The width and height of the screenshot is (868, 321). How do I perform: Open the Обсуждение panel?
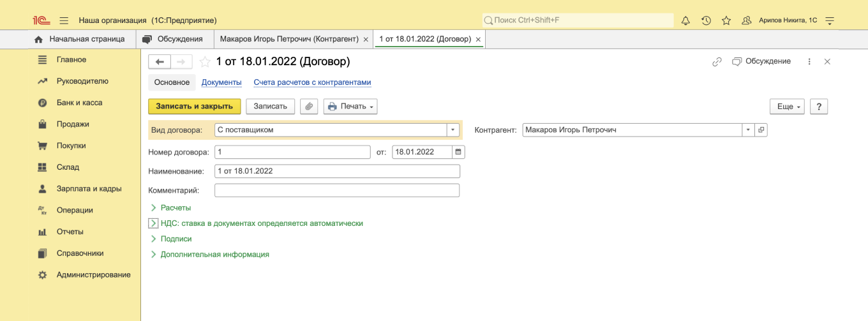pos(761,62)
